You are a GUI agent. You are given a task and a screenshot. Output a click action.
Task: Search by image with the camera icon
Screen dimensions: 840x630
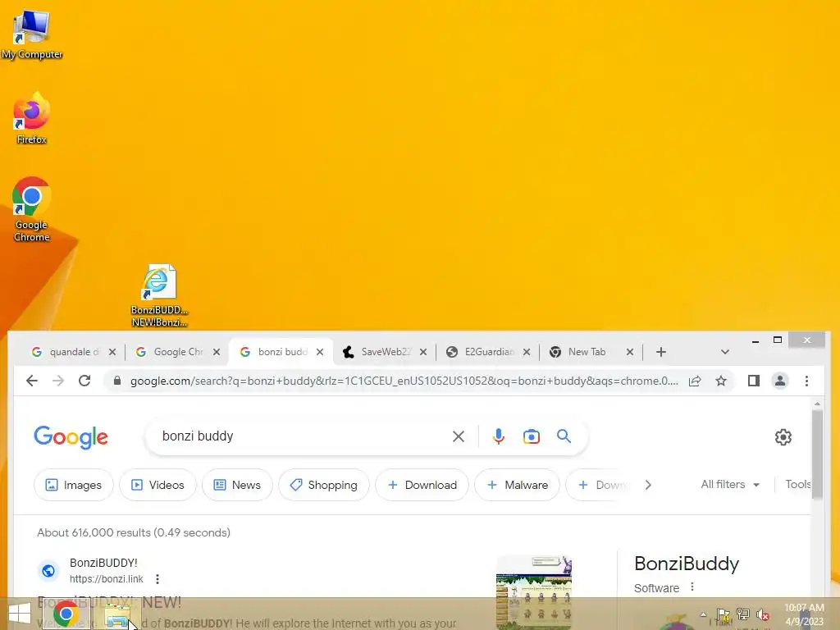pyautogui.click(x=532, y=436)
